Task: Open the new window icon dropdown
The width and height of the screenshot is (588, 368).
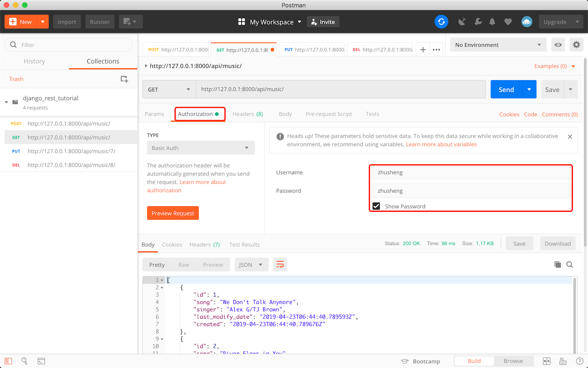Action: tap(131, 22)
